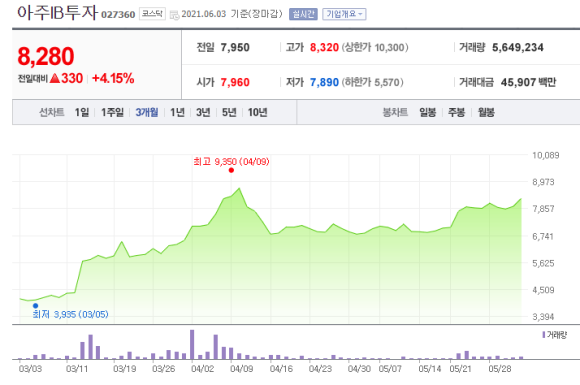The image size is (580, 385).
Task: Click the tallest volume bar near 04/02
Action: click(192, 344)
